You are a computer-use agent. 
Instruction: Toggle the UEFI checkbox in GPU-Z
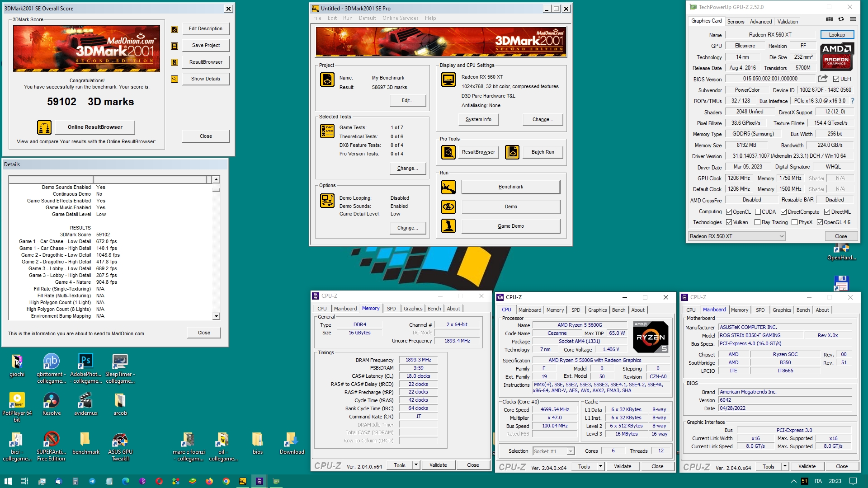[x=836, y=79]
